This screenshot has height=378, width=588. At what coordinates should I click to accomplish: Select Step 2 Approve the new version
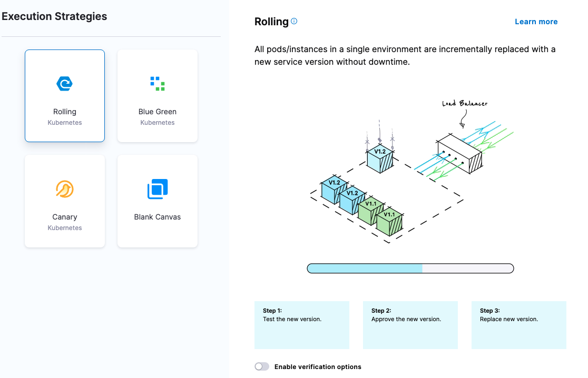click(410, 325)
